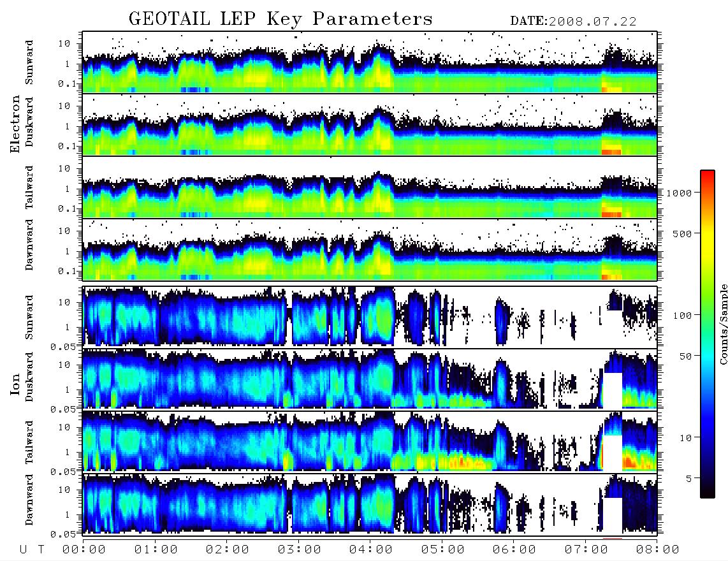Viewport: 728px width, 561px height.
Task: Click the 08:00 time tick label
Action: [x=658, y=550]
